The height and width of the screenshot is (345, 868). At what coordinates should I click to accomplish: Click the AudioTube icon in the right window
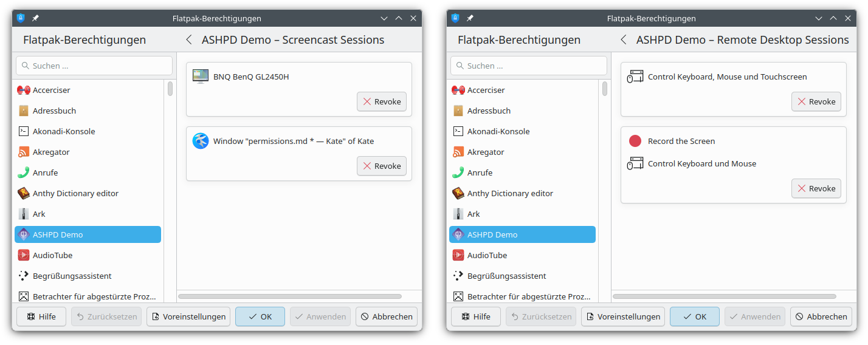tap(458, 255)
